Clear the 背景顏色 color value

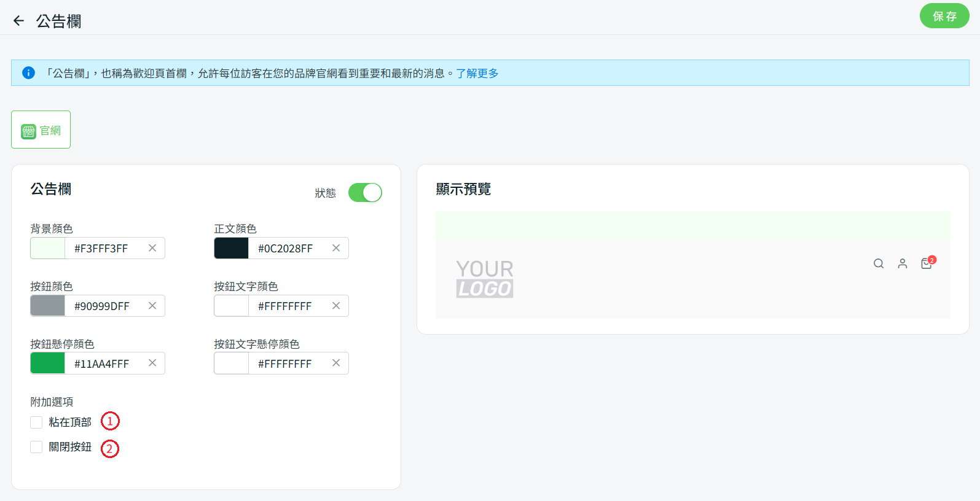(152, 248)
